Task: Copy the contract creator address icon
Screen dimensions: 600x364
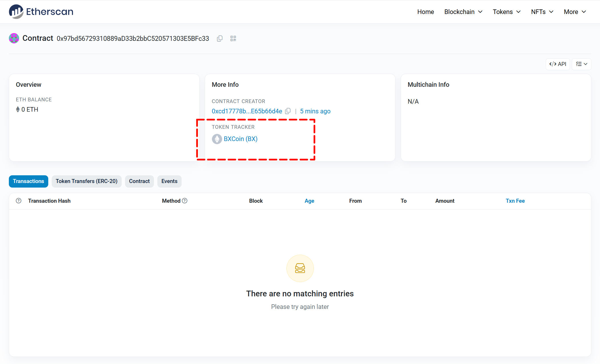Action: coord(288,111)
